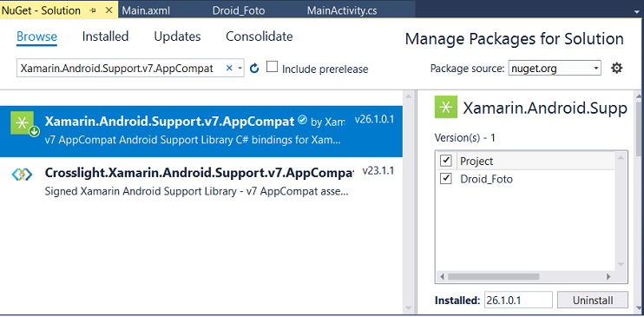This screenshot has height=317, width=644.
Task: Open the tab overflow dropdown arrow
Action: pyautogui.click(x=636, y=12)
